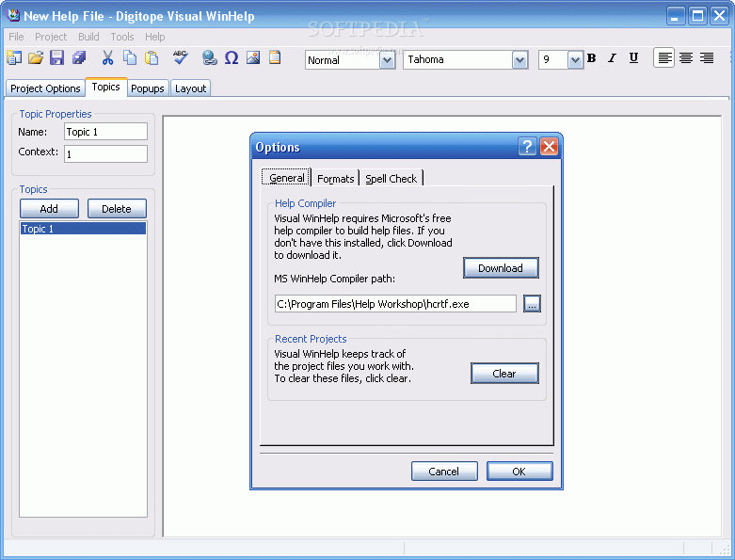Switch to the Popups tab
The height and width of the screenshot is (560, 735).
[147, 88]
